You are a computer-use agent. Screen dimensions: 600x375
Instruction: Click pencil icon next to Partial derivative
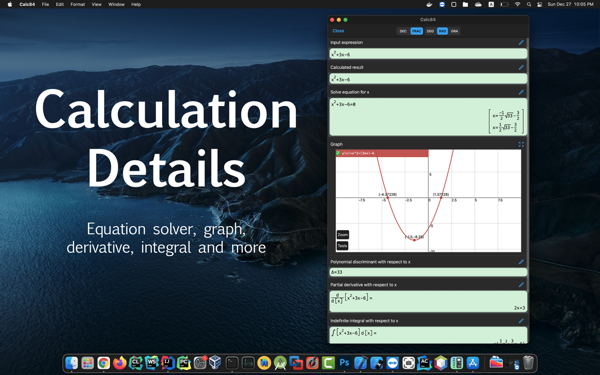click(x=521, y=285)
